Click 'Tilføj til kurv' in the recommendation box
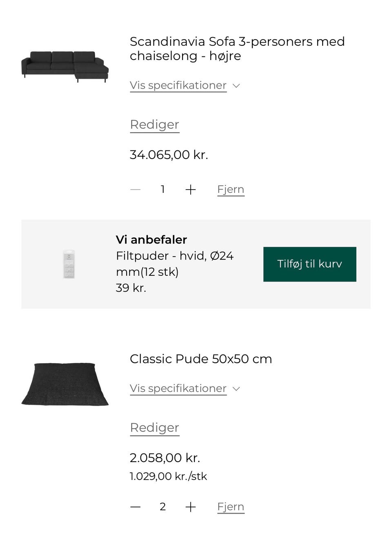This screenshot has width=392, height=534. point(310,264)
